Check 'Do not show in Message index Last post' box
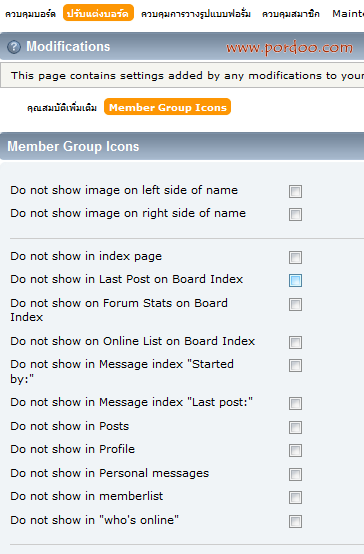Screen dimensions: 364x554 click(295, 403)
